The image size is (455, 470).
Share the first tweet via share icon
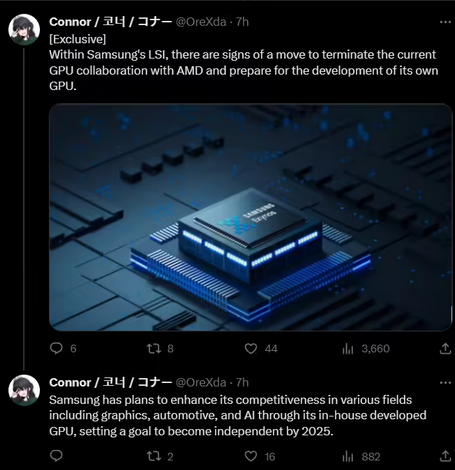point(445,349)
